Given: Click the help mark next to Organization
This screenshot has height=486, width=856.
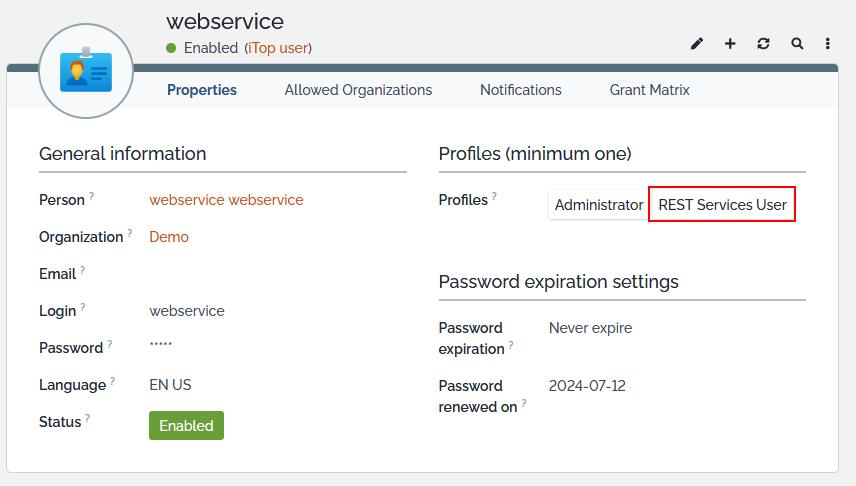Looking at the screenshot, I should [x=130, y=233].
